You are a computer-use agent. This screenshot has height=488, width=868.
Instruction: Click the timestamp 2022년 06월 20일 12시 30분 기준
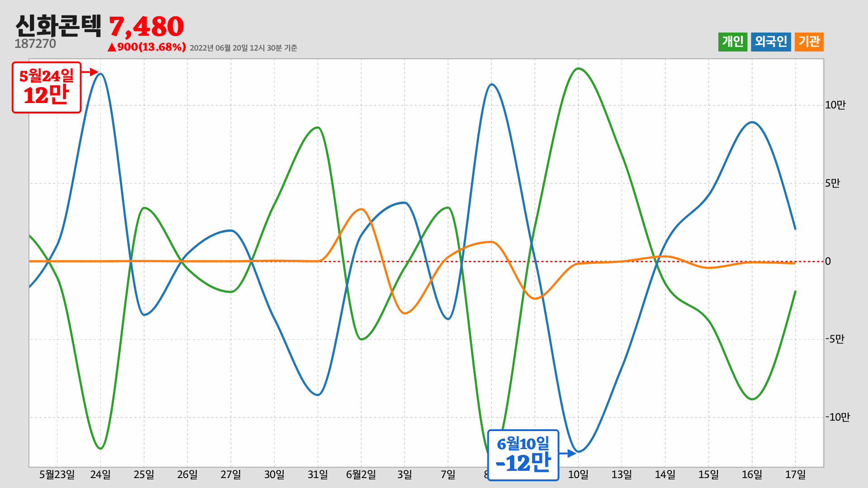pyautogui.click(x=244, y=48)
